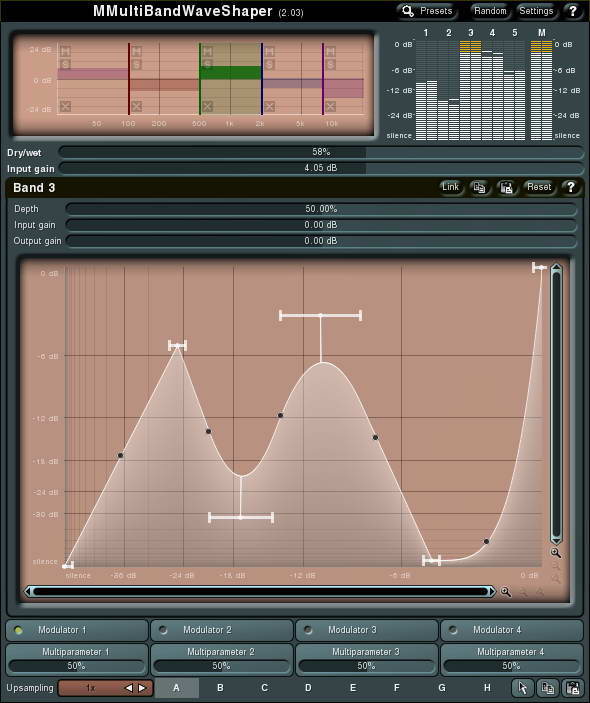The image size is (590, 703).
Task: Click the Upsampling previous left arrow
Action: [129, 688]
